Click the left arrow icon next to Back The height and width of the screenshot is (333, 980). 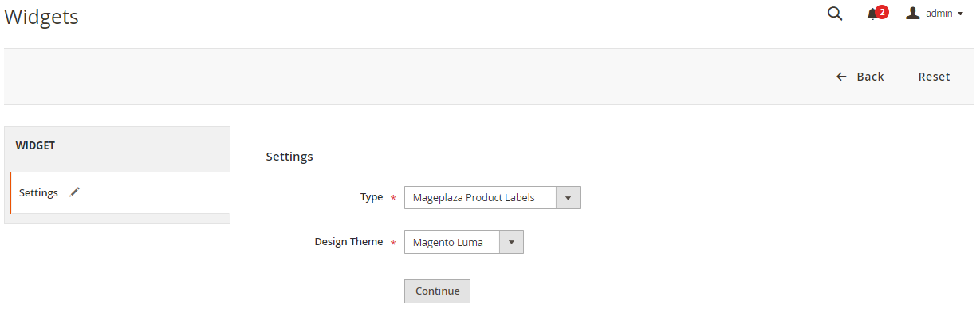pyautogui.click(x=841, y=77)
